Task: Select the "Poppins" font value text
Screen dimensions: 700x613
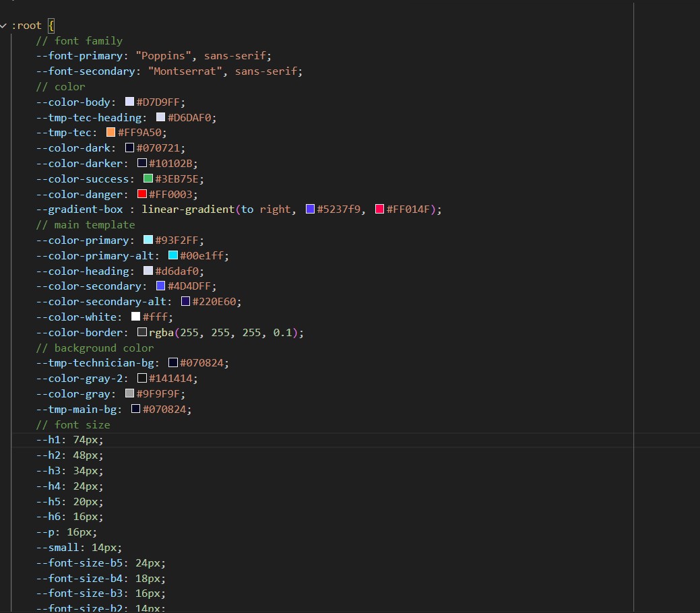Action: (x=162, y=55)
